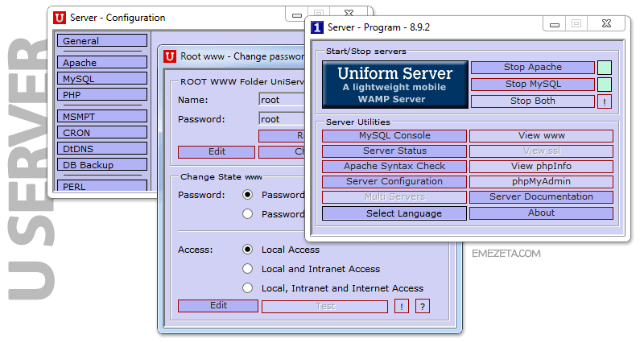The height and width of the screenshot is (343, 644).
Task: Select the second Password radio option
Action: (247, 214)
